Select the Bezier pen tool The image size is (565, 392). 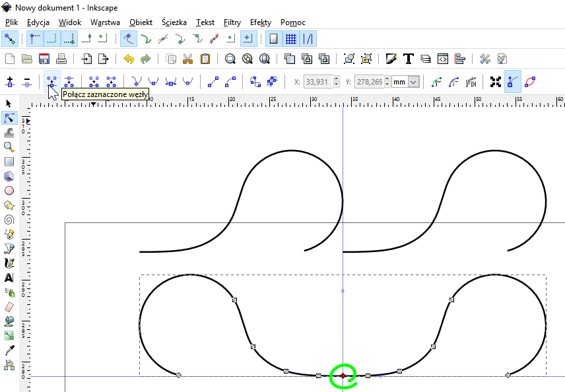tap(9, 248)
